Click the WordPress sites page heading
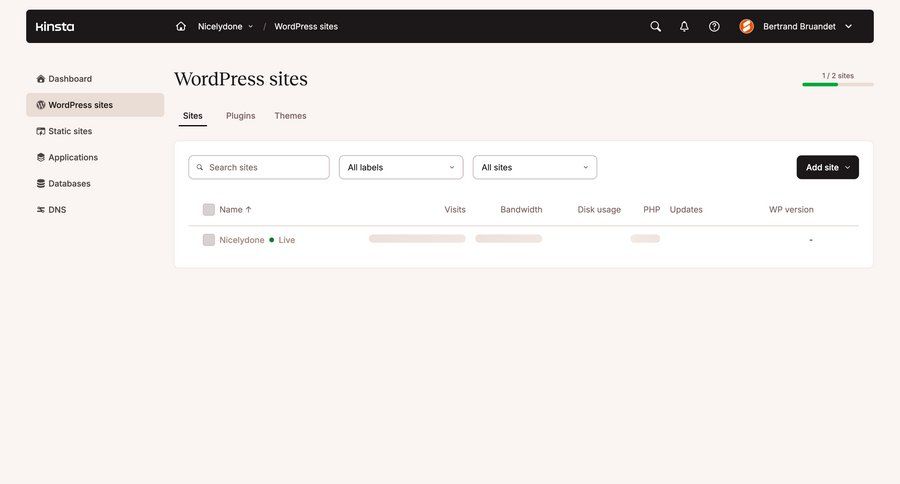 pyautogui.click(x=241, y=79)
